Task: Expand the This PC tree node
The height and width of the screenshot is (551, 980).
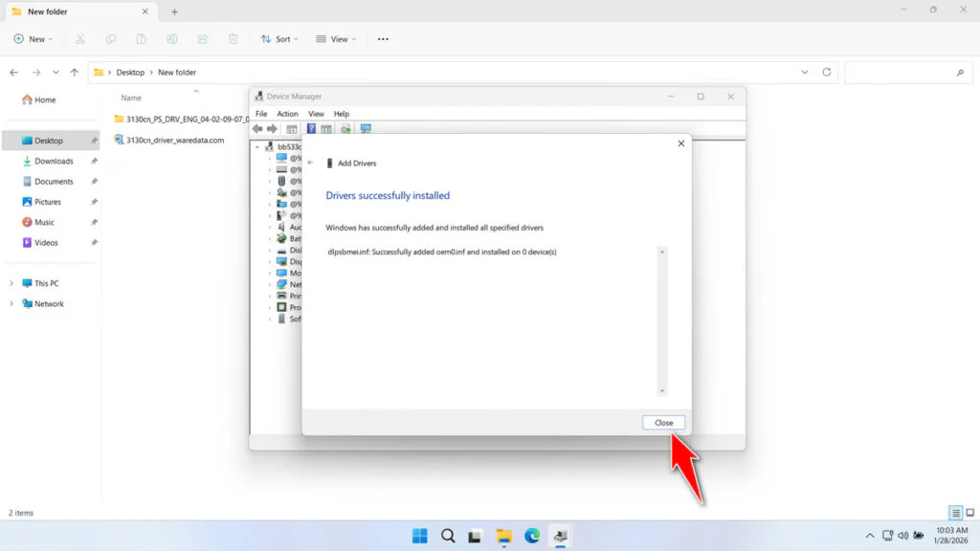Action: (x=11, y=284)
